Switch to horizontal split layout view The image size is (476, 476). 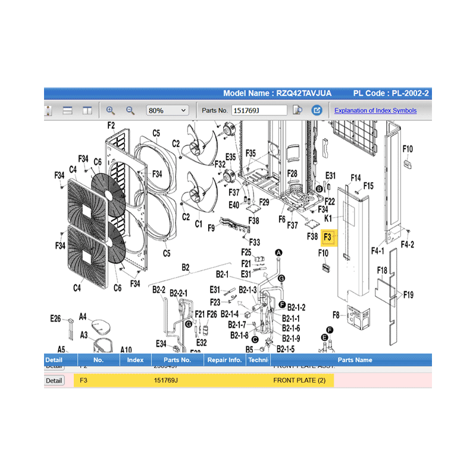pos(67,111)
